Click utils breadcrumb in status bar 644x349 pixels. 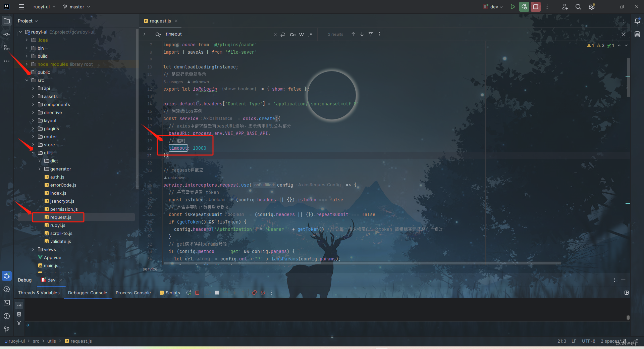(x=52, y=341)
